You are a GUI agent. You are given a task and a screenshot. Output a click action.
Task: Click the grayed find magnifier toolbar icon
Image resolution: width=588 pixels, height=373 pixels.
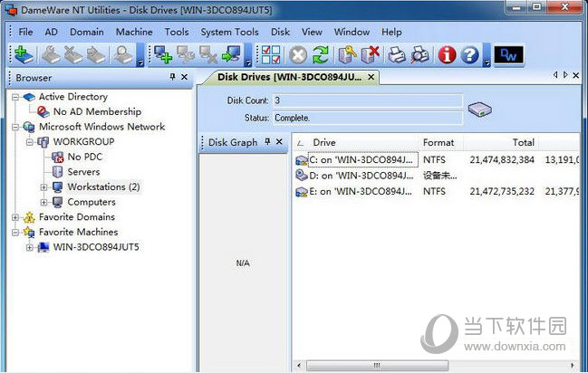tap(123, 54)
